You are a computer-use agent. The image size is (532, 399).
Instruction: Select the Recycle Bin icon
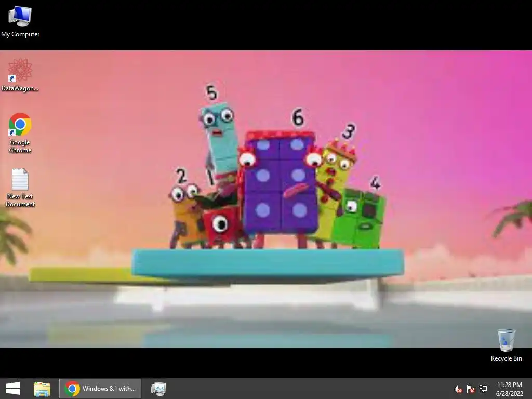click(506, 345)
